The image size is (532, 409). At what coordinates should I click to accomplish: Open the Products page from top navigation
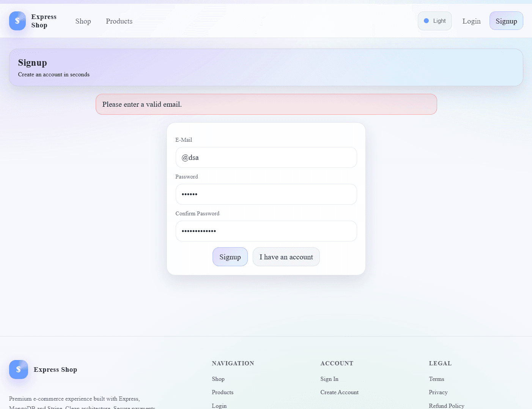coord(119,21)
